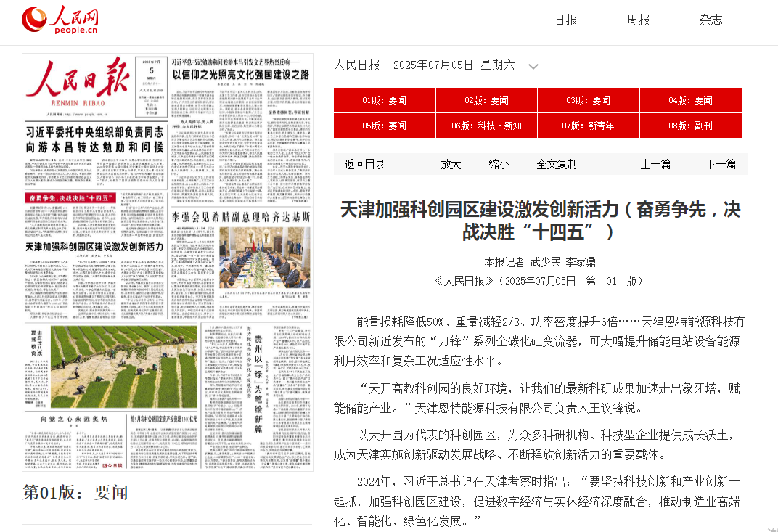Viewport: 778px width, 532px height.
Task: Open 贵州以绿为笔绘新篇 article on page image
Action: tap(258, 383)
